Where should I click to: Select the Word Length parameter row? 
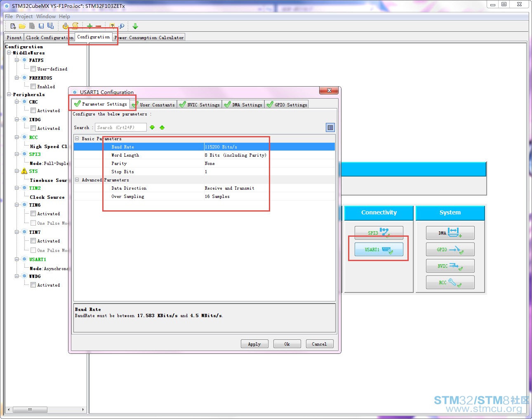pos(204,155)
